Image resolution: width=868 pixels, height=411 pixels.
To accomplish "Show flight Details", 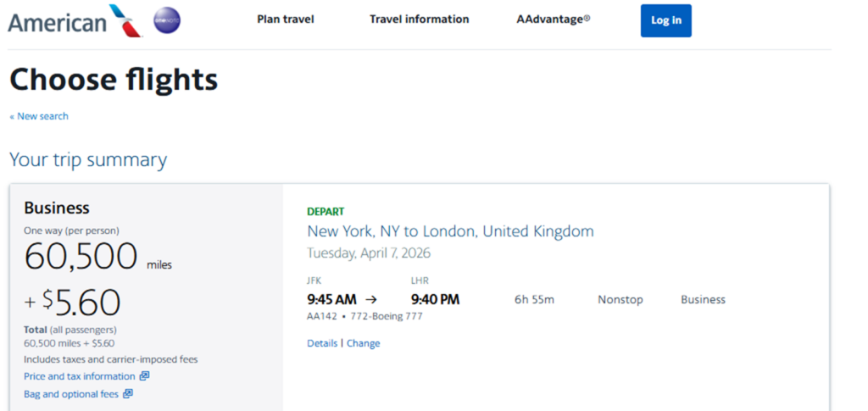I will click(x=322, y=343).
